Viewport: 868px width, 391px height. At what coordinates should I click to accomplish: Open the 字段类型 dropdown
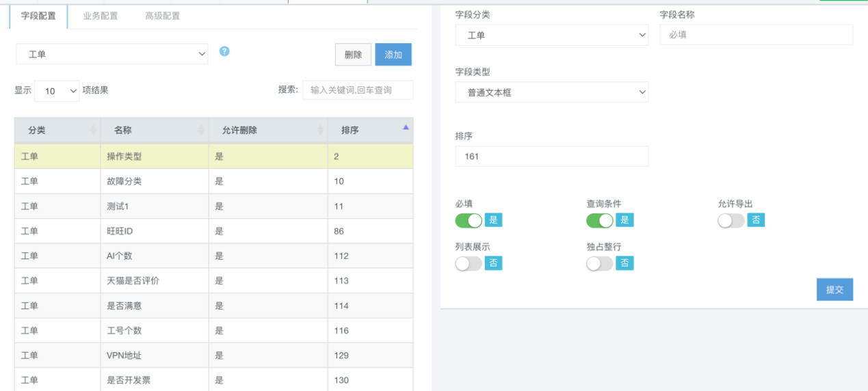(x=551, y=92)
